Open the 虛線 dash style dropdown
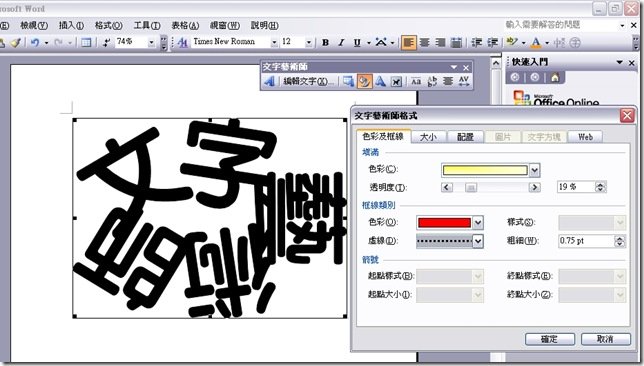This screenshot has width=644, height=366. click(478, 241)
